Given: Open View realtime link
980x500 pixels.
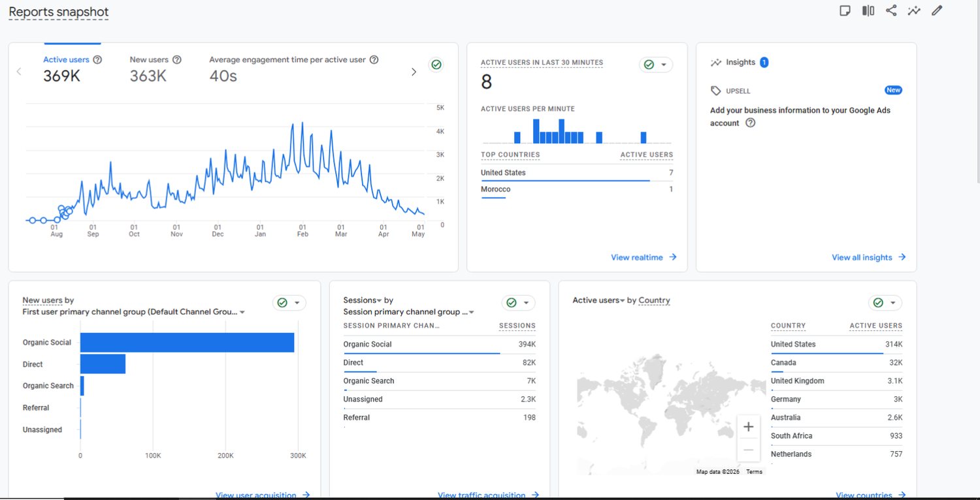Looking at the screenshot, I should click(x=644, y=257).
